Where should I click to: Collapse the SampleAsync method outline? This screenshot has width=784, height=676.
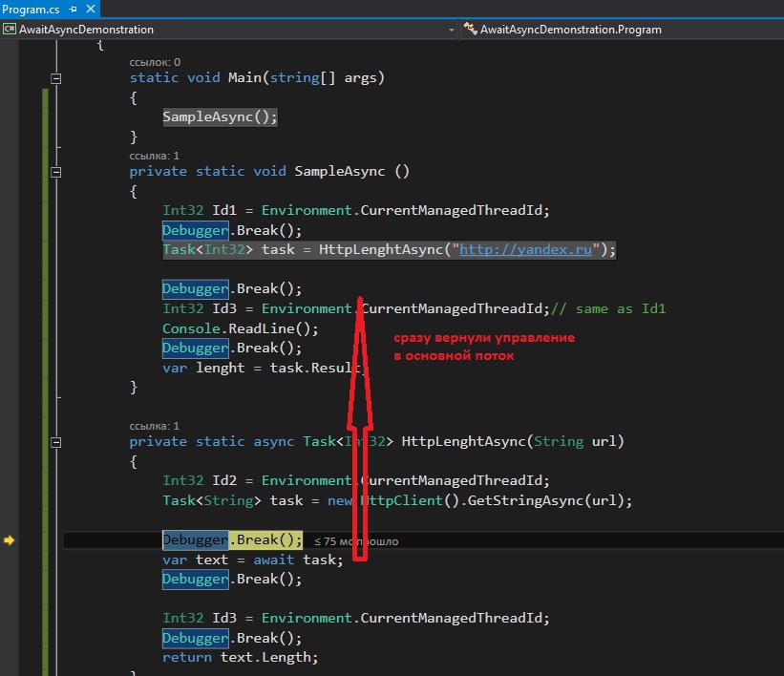coord(56,172)
